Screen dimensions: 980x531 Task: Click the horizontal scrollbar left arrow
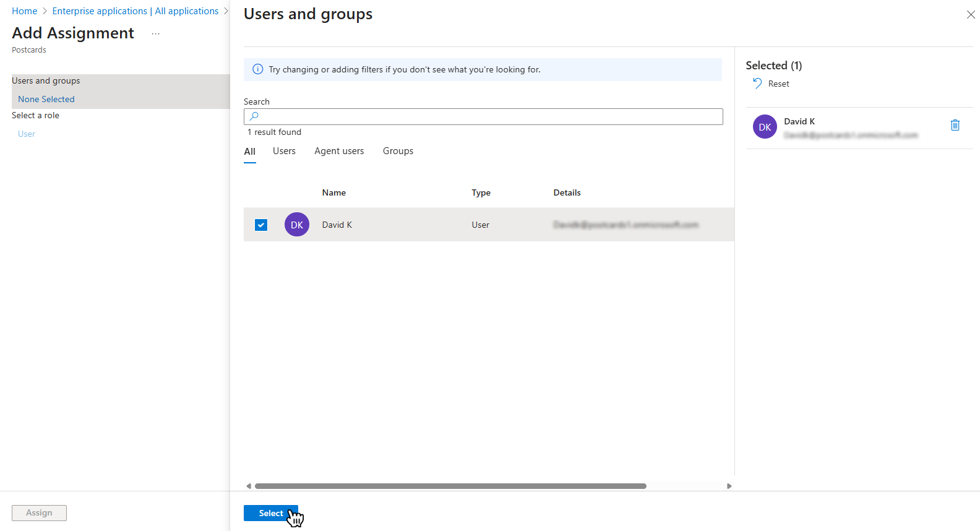click(249, 486)
